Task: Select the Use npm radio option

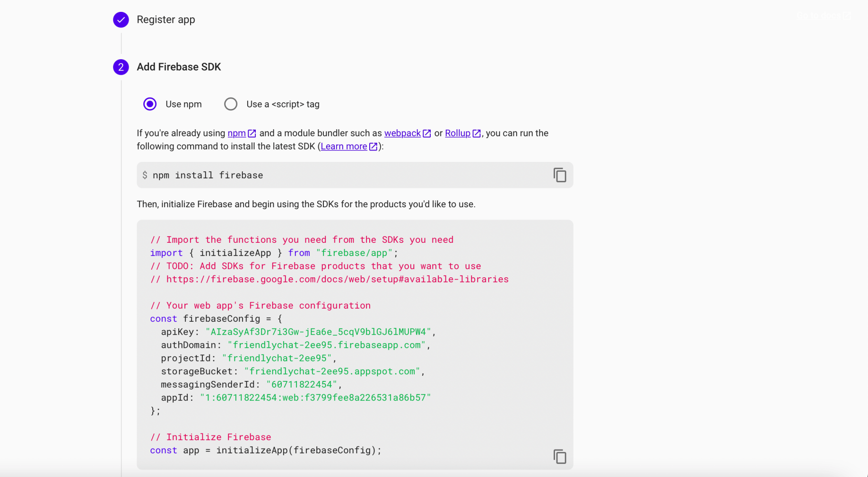Action: pos(150,104)
